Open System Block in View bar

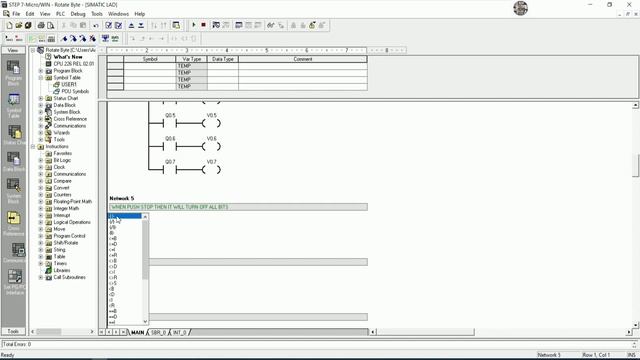pos(13,191)
